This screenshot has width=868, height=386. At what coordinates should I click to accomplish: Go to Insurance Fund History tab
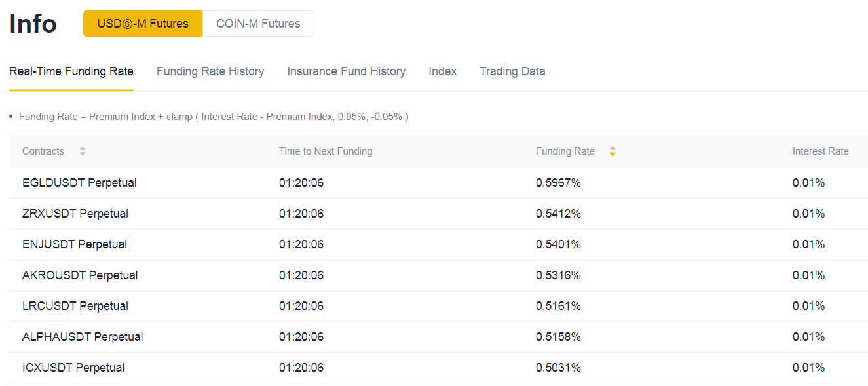346,71
